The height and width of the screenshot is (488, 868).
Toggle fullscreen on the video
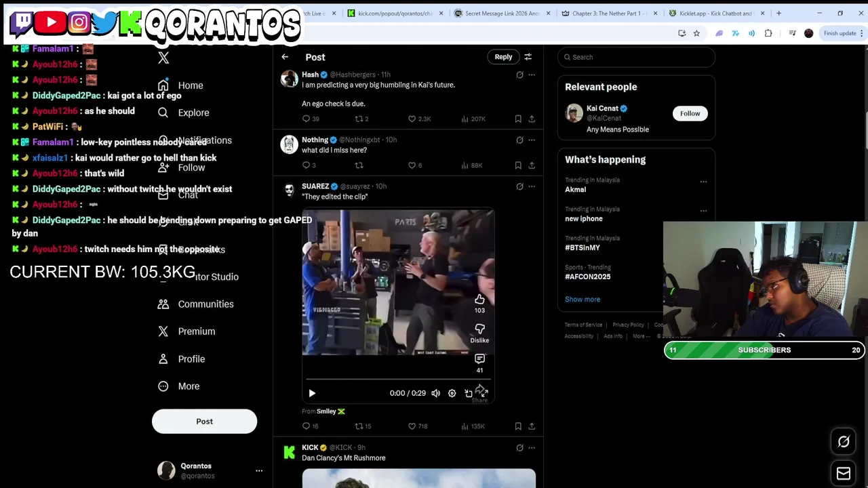point(484,393)
